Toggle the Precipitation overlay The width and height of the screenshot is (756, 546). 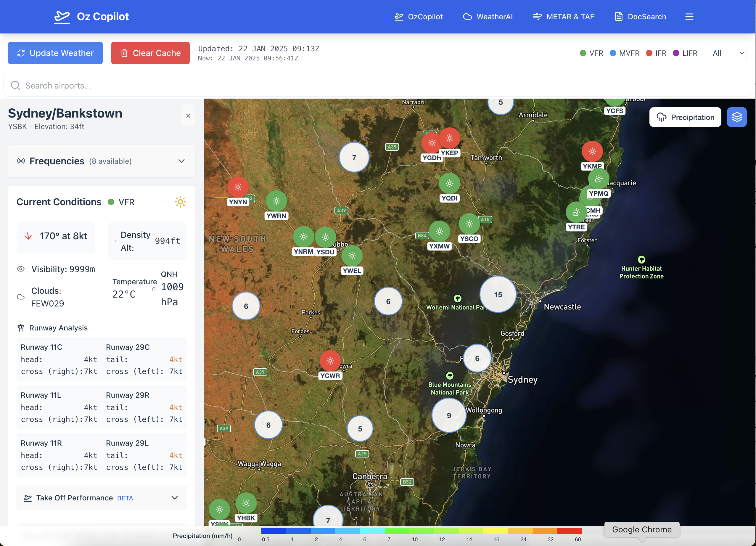pyautogui.click(x=685, y=117)
